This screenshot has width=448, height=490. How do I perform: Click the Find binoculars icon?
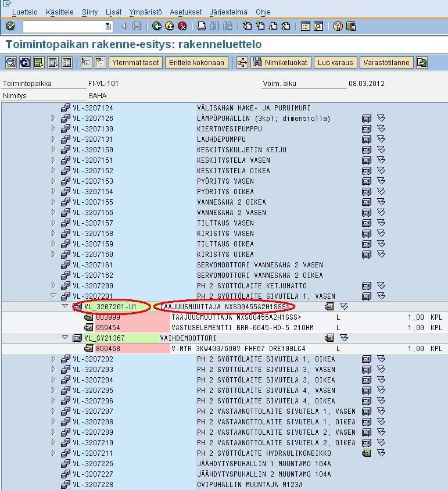(214, 26)
